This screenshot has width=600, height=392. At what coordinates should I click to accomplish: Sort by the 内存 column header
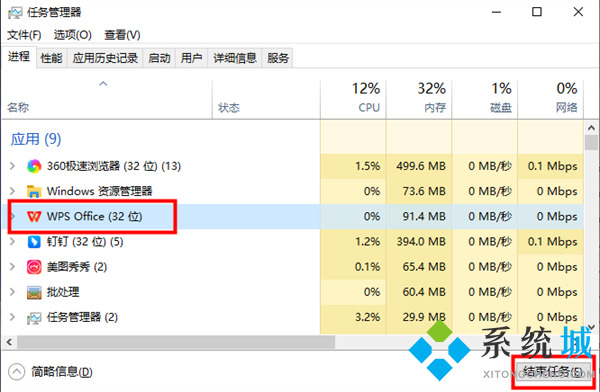point(419,99)
